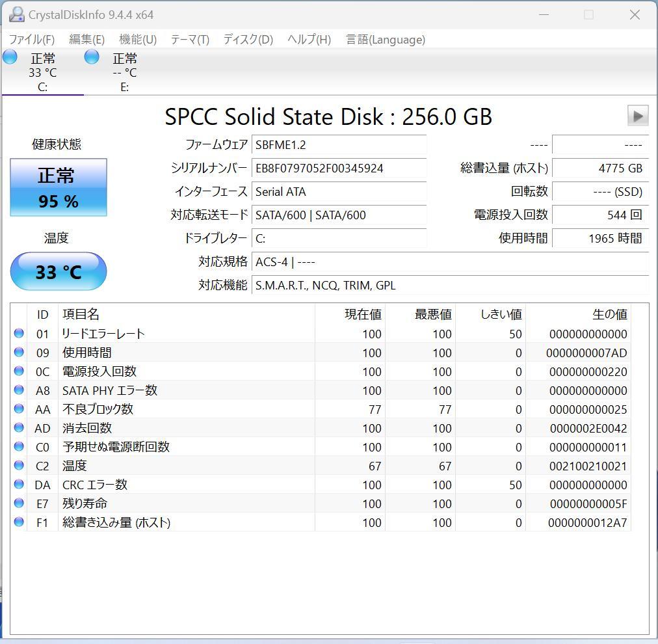Viewport: 658px width, 644px height.
Task: Open the 言語(Language) dropdown menu
Action: click(385, 40)
